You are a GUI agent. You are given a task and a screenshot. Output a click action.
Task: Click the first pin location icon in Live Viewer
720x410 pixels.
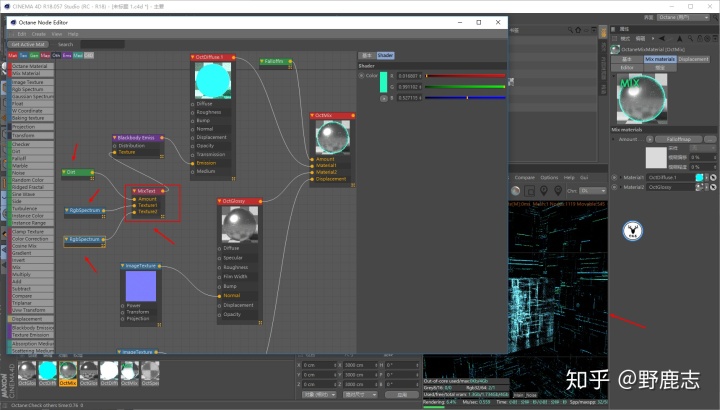point(544,191)
